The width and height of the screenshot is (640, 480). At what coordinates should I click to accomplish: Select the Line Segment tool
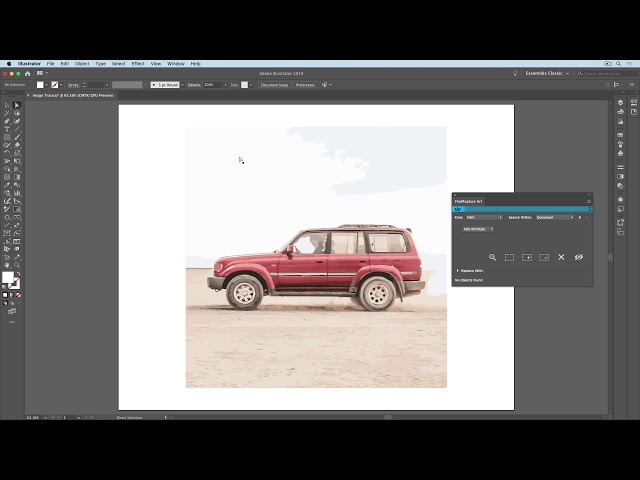coord(17,129)
